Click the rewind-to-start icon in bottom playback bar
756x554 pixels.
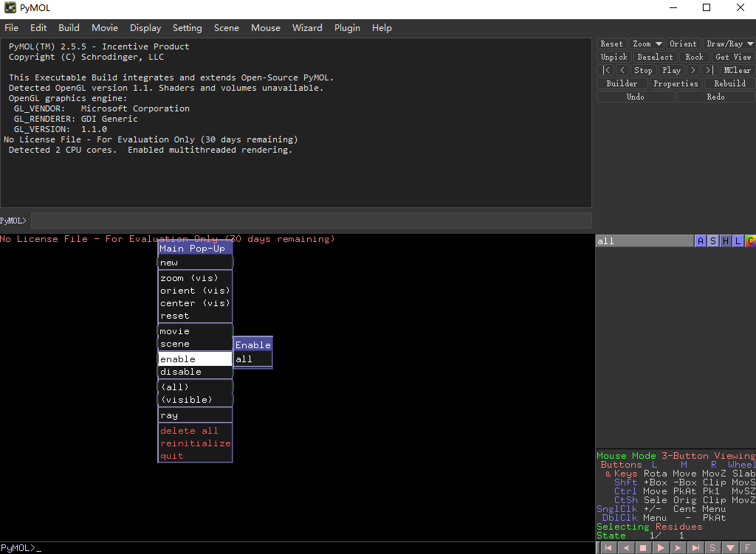pyautogui.click(x=608, y=548)
